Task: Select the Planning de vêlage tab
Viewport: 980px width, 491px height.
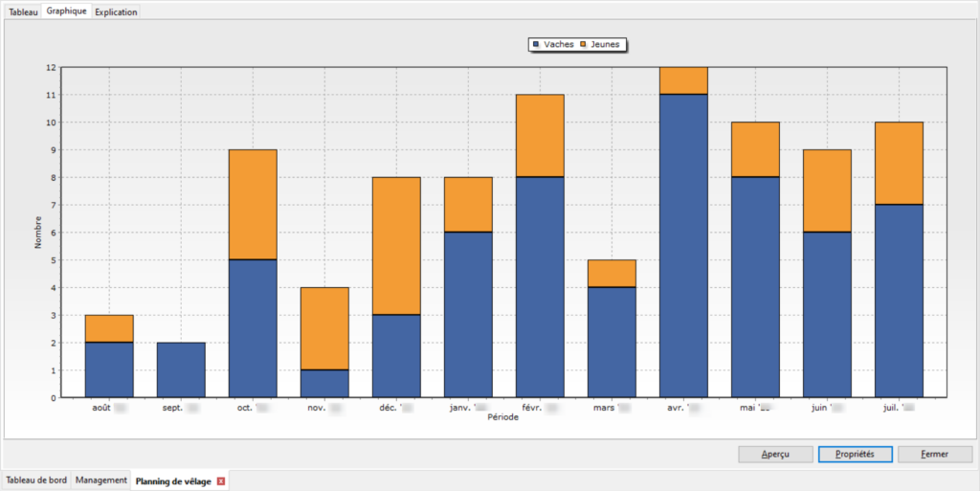Action: (x=175, y=480)
